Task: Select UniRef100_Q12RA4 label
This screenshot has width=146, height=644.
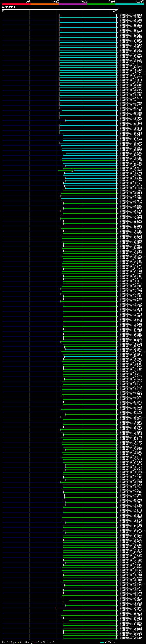Action: click(x=131, y=271)
